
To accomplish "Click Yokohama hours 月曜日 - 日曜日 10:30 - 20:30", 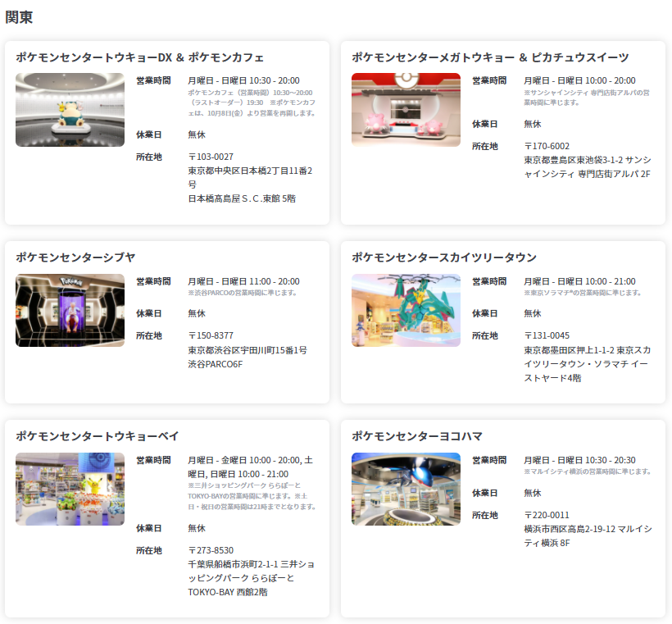I will point(579,461).
